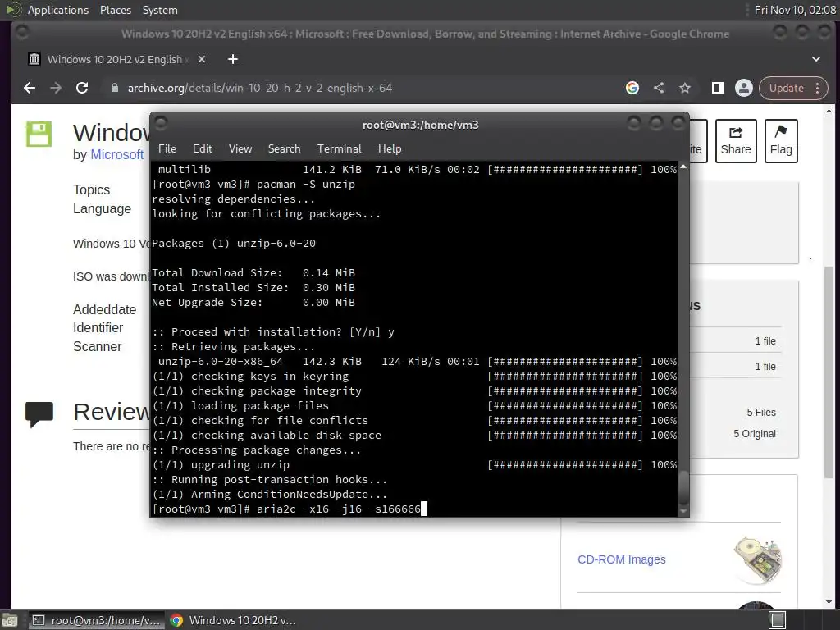Open the Microsoft author link

[116, 154]
